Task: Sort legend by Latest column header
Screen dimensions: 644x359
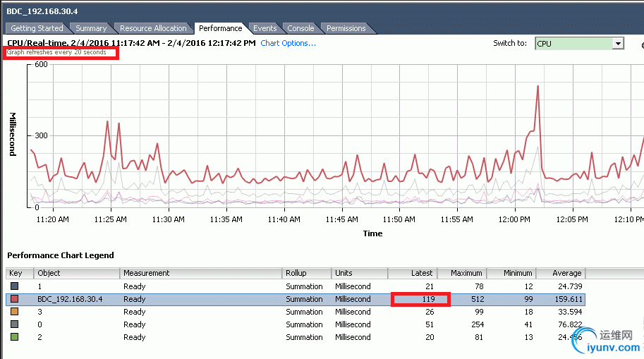Action: point(413,273)
